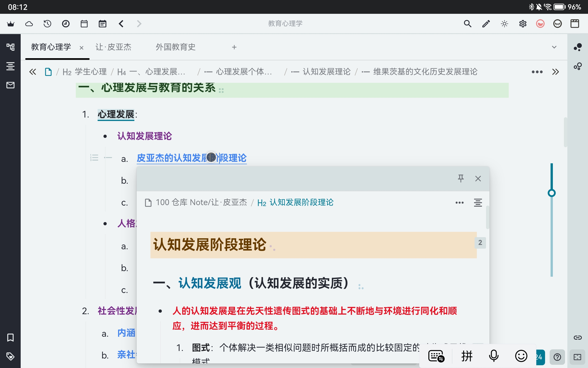This screenshot has height=368, width=588.
Task: Switch to the 外国教育史 tab
Action: (175, 47)
